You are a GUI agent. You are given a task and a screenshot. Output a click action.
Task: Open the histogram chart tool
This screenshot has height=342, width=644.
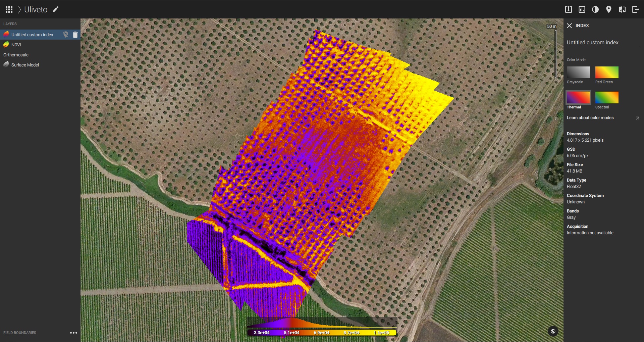tap(582, 9)
